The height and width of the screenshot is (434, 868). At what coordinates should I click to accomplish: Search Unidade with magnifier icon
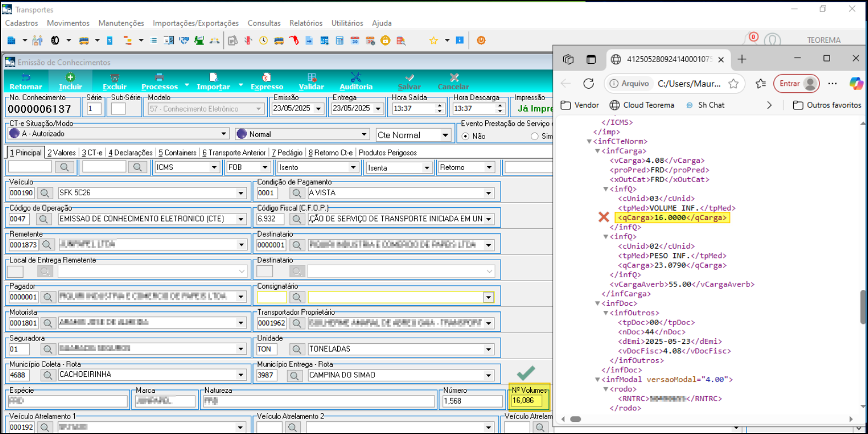[x=297, y=349]
